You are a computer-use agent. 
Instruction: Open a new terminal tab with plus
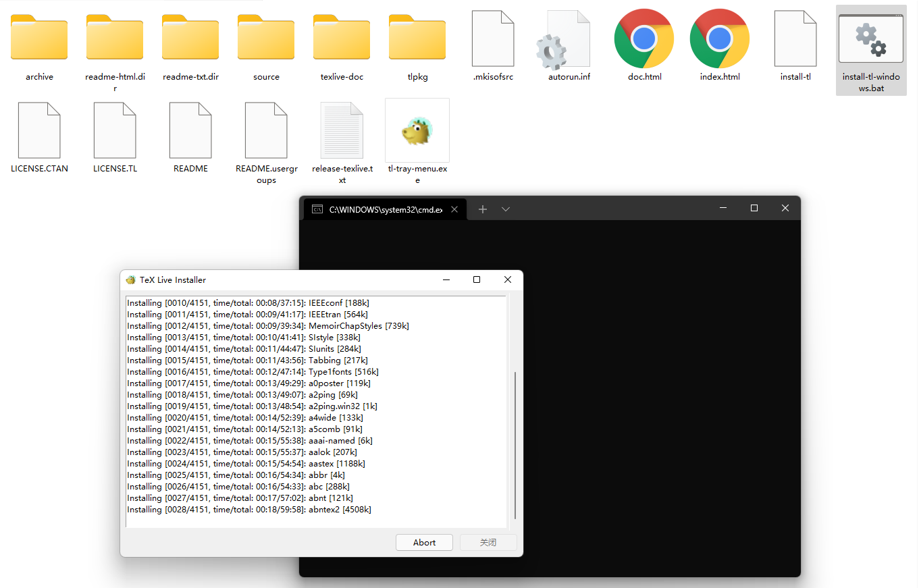click(483, 209)
